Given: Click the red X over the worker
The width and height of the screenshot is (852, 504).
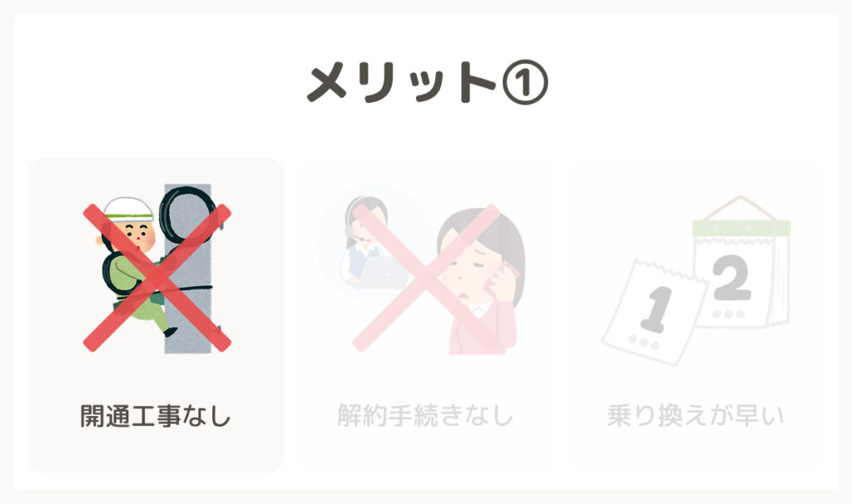Looking at the screenshot, I should 157,278.
